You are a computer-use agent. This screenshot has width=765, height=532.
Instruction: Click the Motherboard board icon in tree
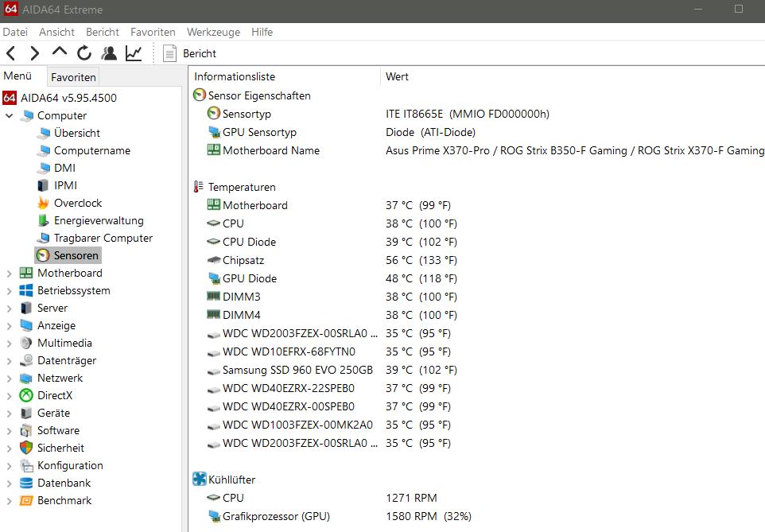coord(26,273)
